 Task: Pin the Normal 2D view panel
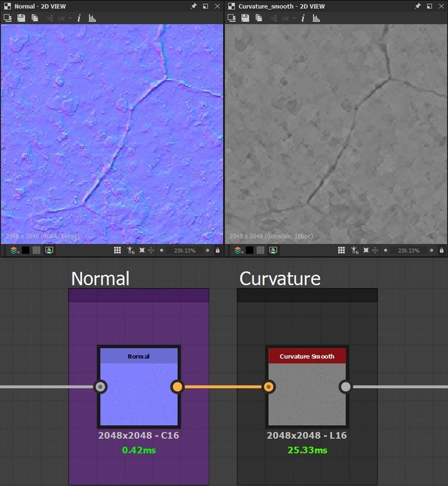(194, 6)
